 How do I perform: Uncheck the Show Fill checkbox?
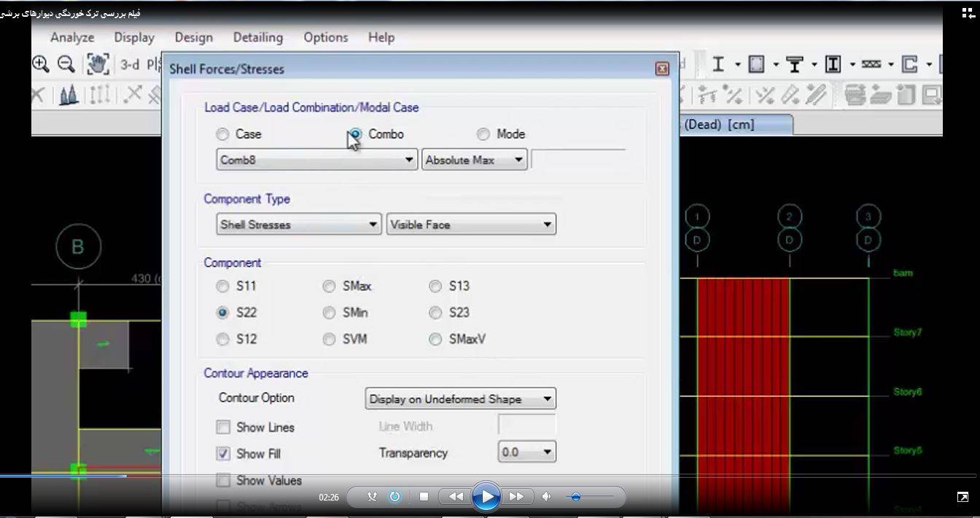pos(223,453)
